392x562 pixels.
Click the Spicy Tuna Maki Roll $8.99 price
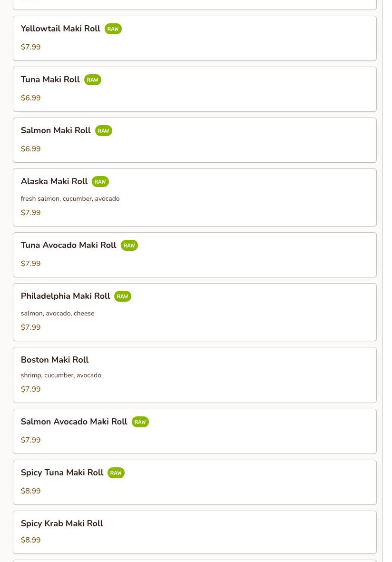pos(31,491)
